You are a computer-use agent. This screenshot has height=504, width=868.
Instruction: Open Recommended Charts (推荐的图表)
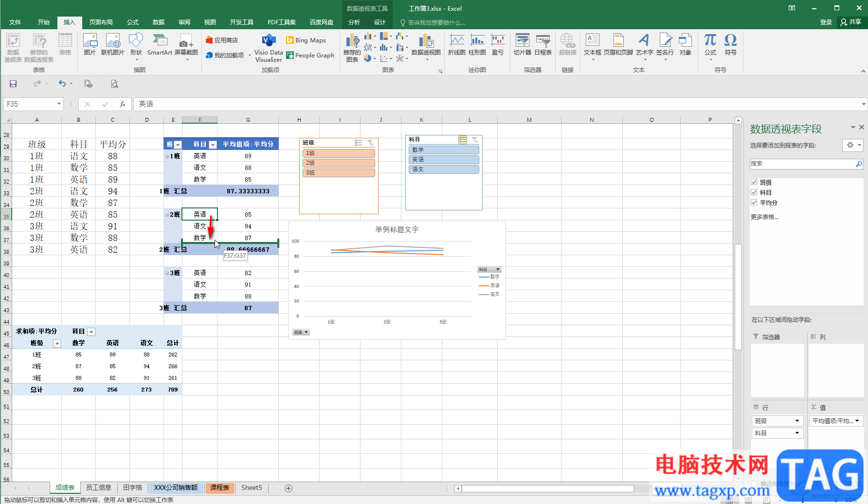(352, 48)
